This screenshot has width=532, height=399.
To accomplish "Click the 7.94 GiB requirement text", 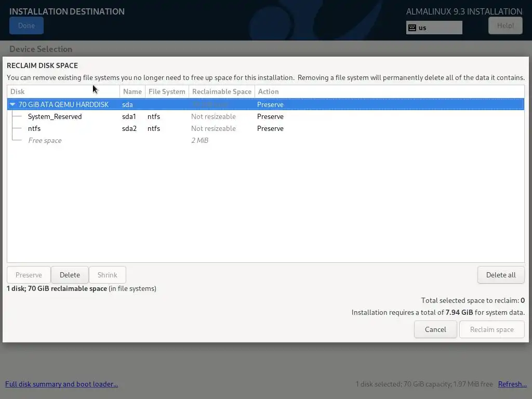I will pyautogui.click(x=459, y=312).
